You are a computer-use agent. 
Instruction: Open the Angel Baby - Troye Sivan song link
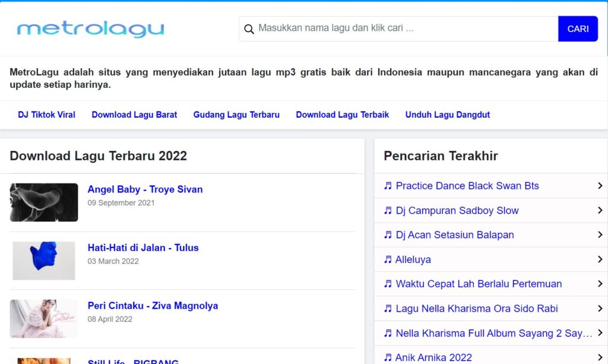(x=145, y=189)
